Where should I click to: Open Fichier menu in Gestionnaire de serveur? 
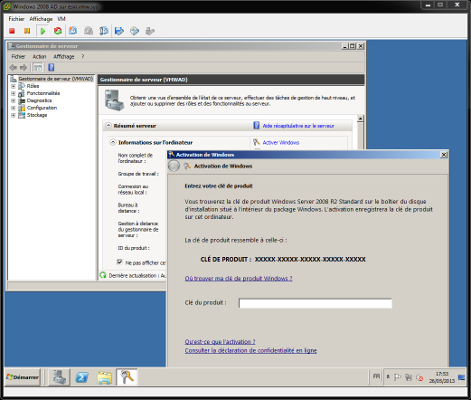18,57
